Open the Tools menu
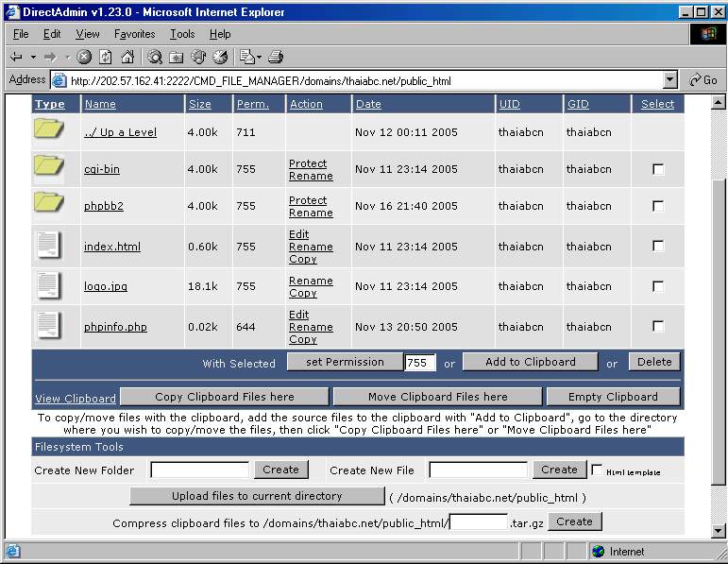Image resolution: width=728 pixels, height=564 pixels. 182,34
